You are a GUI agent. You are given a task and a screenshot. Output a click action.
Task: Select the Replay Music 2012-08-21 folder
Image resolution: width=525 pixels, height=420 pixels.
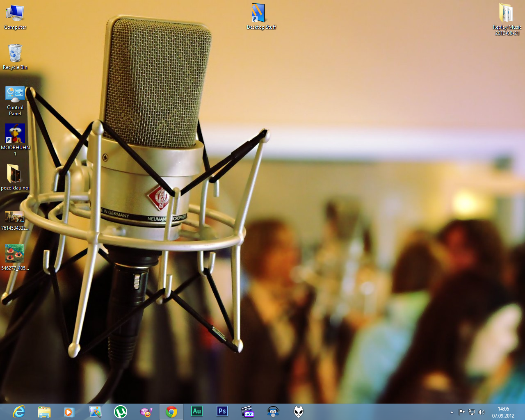(507, 19)
